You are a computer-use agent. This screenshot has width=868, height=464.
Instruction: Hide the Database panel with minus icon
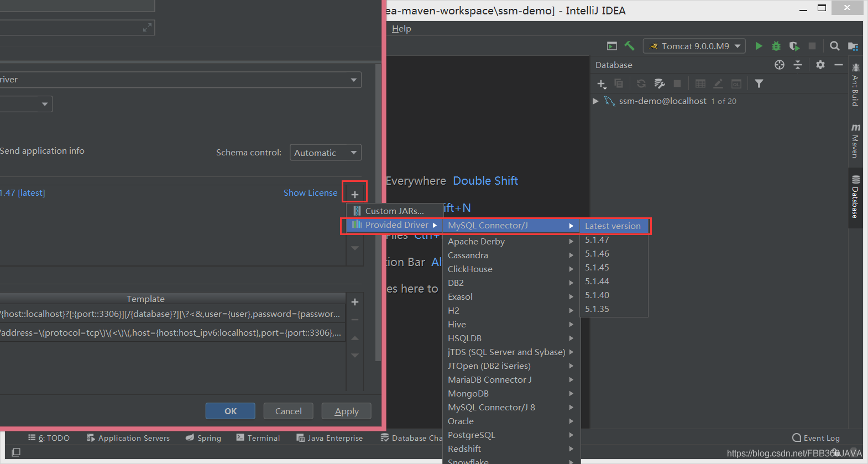point(838,65)
